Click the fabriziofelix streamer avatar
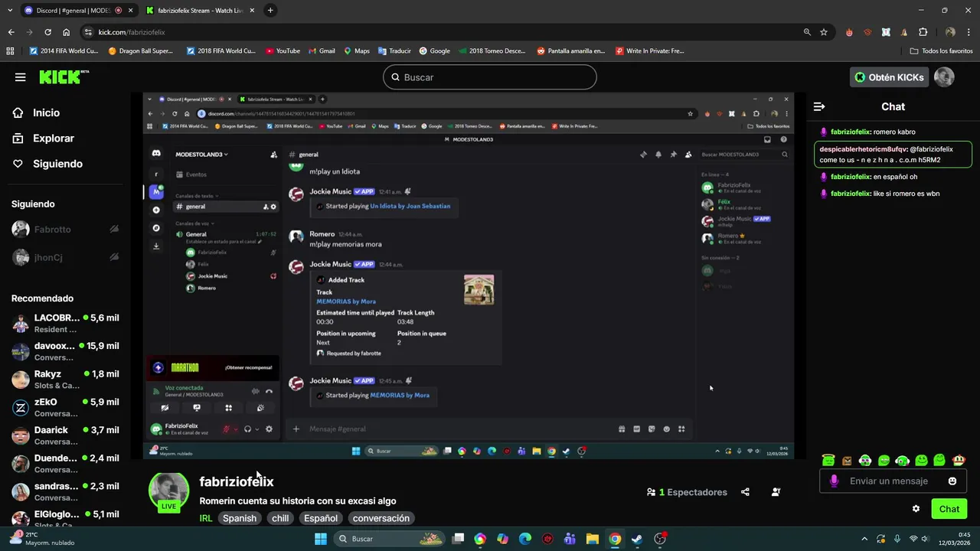 coord(168,491)
